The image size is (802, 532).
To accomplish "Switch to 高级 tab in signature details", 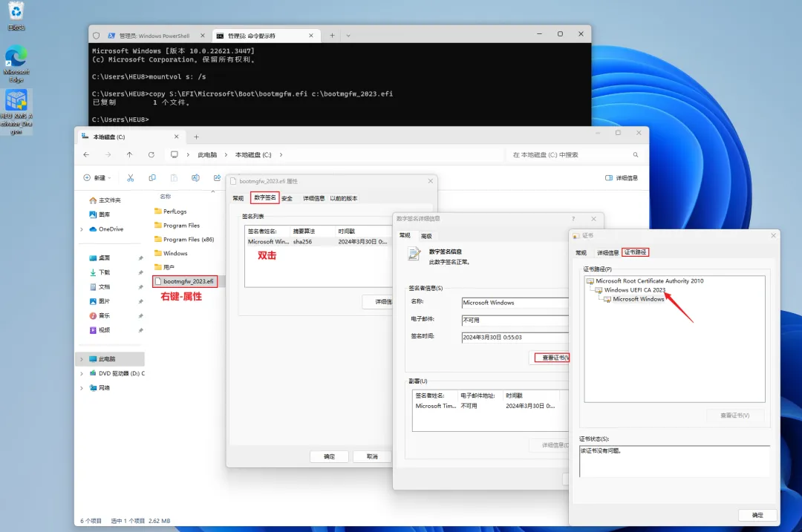I will tap(426, 236).
